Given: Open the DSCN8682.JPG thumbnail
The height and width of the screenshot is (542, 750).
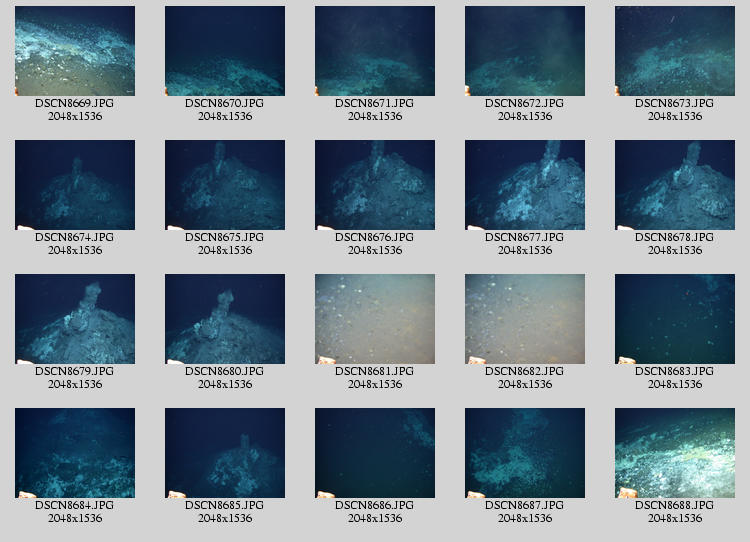Looking at the screenshot, I should coord(525,319).
